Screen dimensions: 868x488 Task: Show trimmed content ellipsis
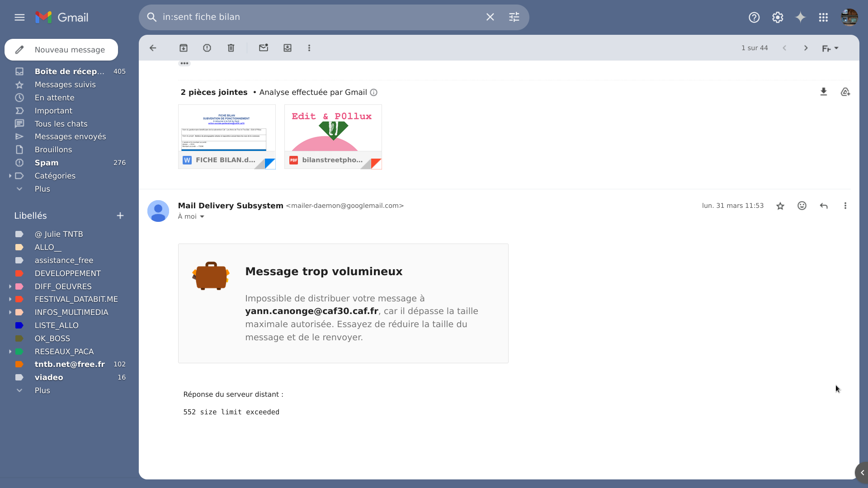coord(184,64)
